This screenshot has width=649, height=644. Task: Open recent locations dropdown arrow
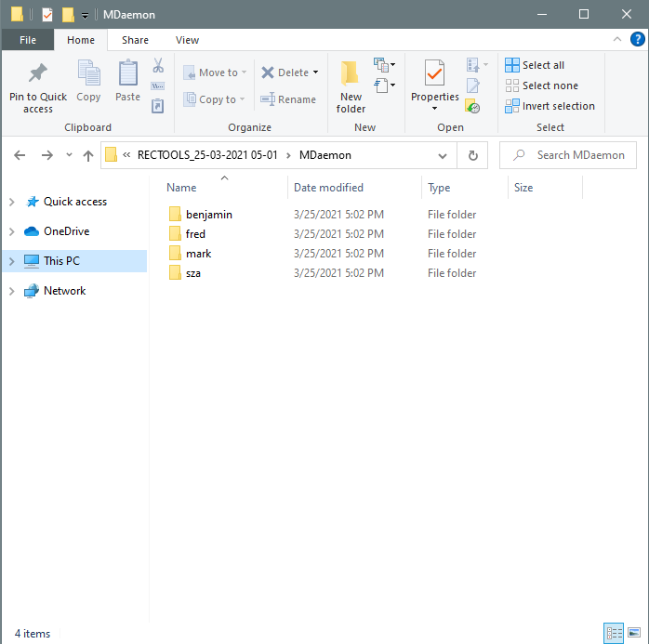69,155
